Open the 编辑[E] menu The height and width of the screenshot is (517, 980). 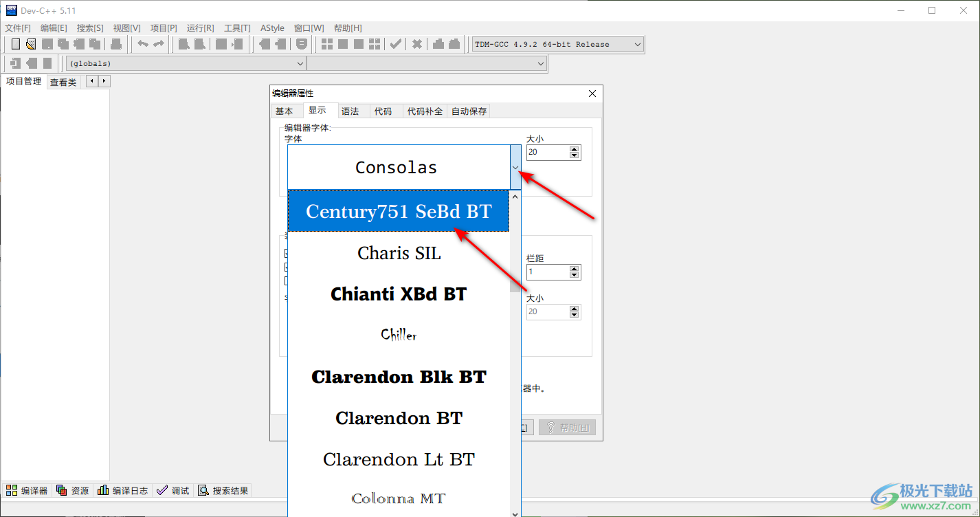click(x=54, y=28)
